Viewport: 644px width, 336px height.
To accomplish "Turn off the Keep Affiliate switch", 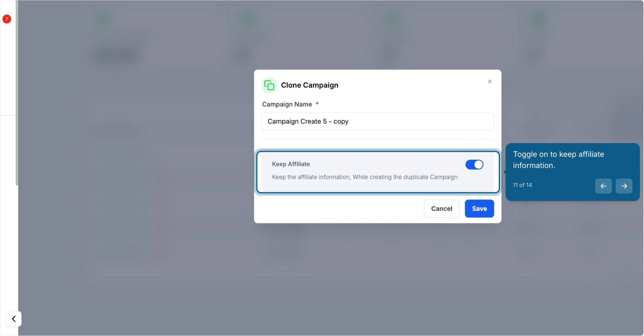I will pyautogui.click(x=474, y=165).
